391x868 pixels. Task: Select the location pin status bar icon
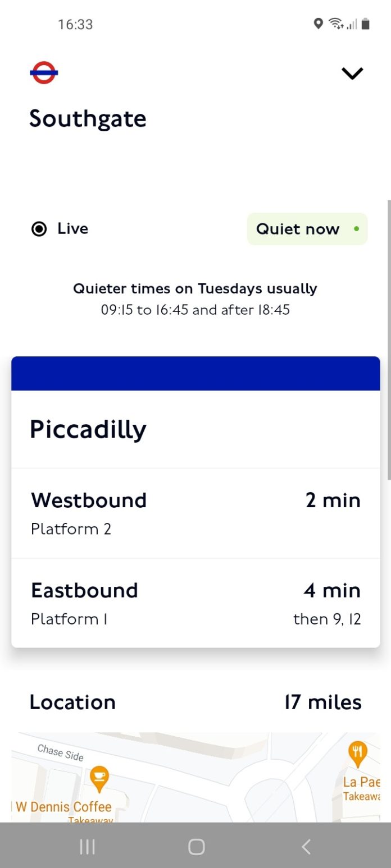tap(319, 24)
